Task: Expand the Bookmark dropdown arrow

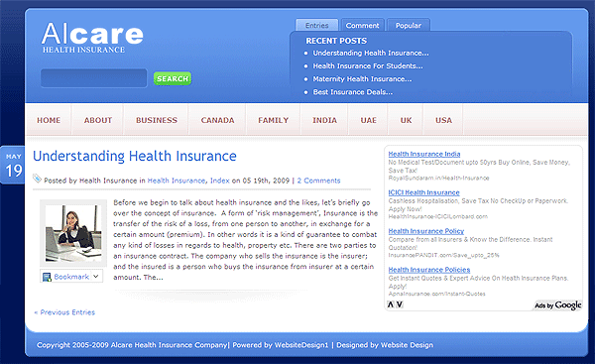Action: [x=96, y=277]
